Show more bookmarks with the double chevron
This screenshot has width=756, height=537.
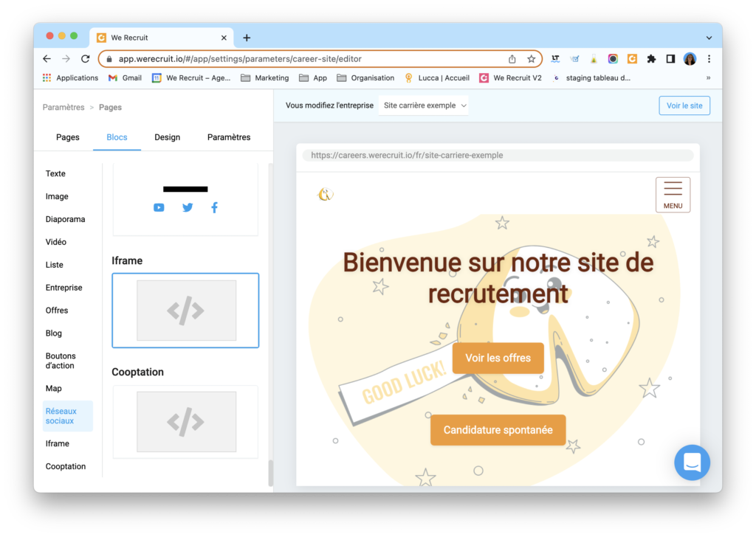click(x=708, y=78)
